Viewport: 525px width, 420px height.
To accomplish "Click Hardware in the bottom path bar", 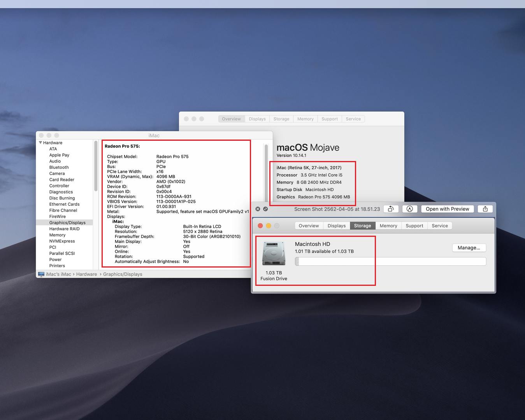I will pyautogui.click(x=86, y=274).
